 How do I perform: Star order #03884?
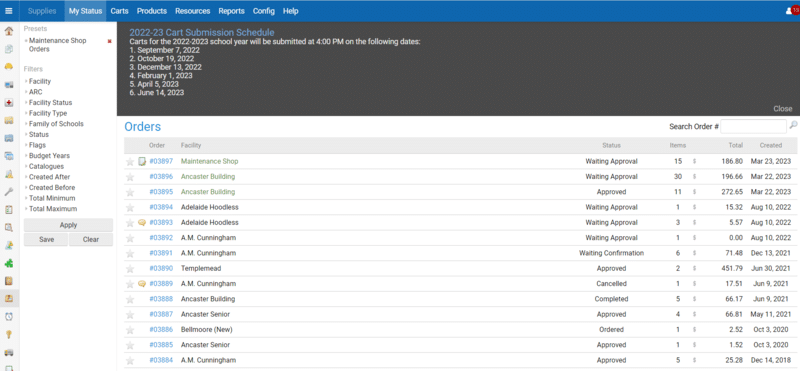pos(130,361)
